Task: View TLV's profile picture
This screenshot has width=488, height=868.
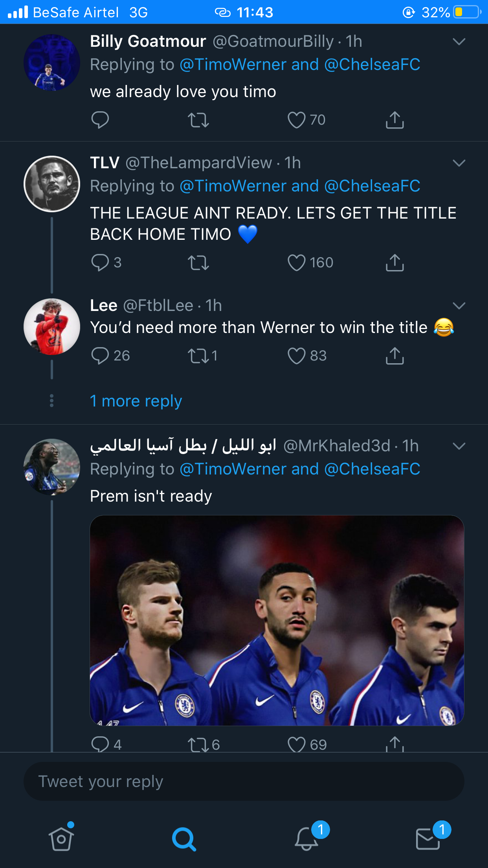Action: pyautogui.click(x=52, y=184)
